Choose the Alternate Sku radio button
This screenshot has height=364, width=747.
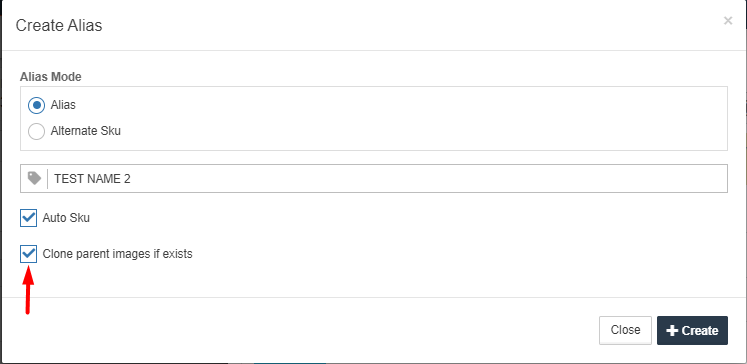[37, 131]
